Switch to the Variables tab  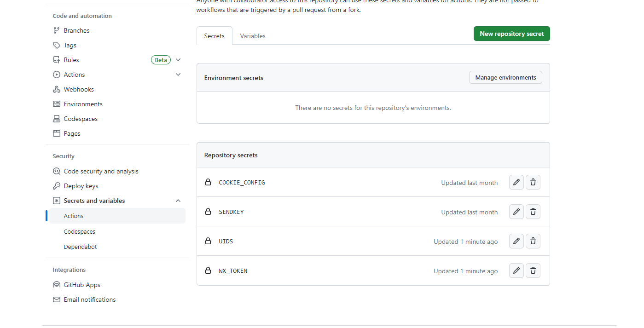253,36
